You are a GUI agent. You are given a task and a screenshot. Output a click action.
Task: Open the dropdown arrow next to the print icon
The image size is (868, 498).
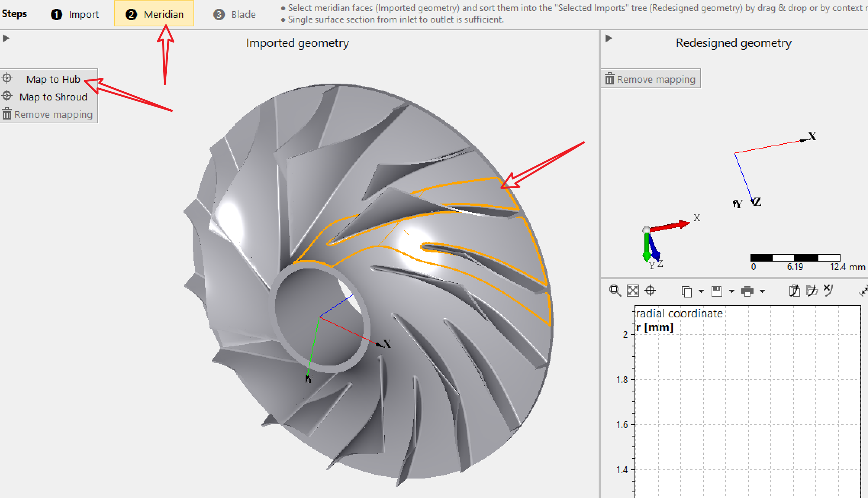click(762, 291)
